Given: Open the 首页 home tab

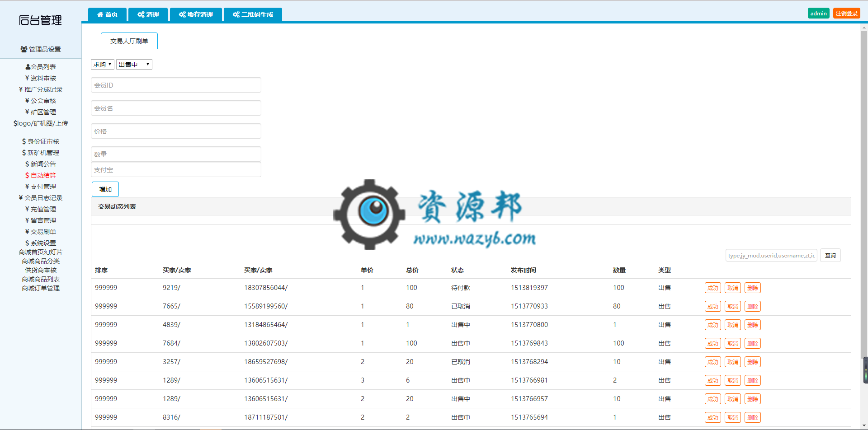Looking at the screenshot, I should tap(108, 14).
